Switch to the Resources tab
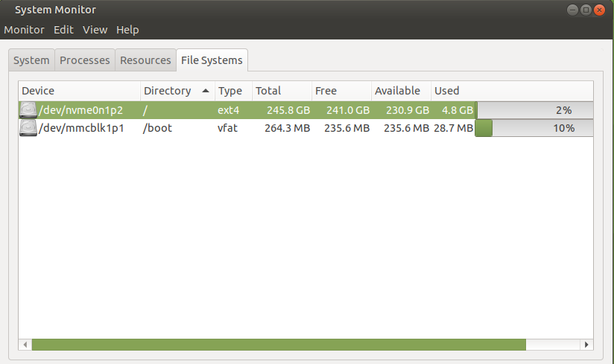 pos(145,60)
